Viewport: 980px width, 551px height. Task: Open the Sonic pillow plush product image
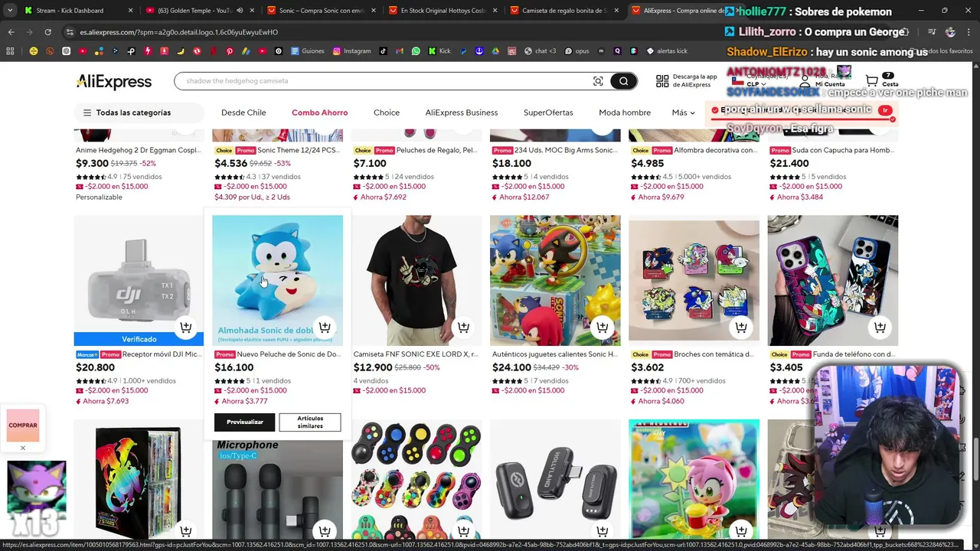(277, 280)
